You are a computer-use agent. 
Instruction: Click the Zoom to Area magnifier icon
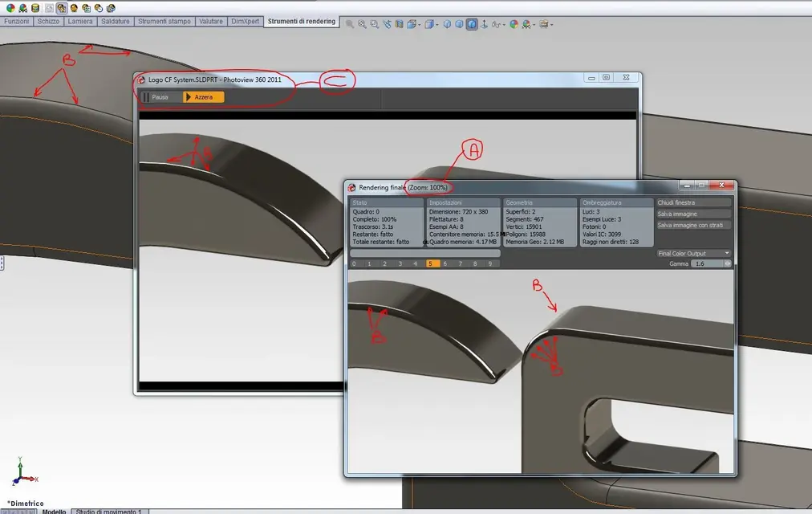click(362, 24)
